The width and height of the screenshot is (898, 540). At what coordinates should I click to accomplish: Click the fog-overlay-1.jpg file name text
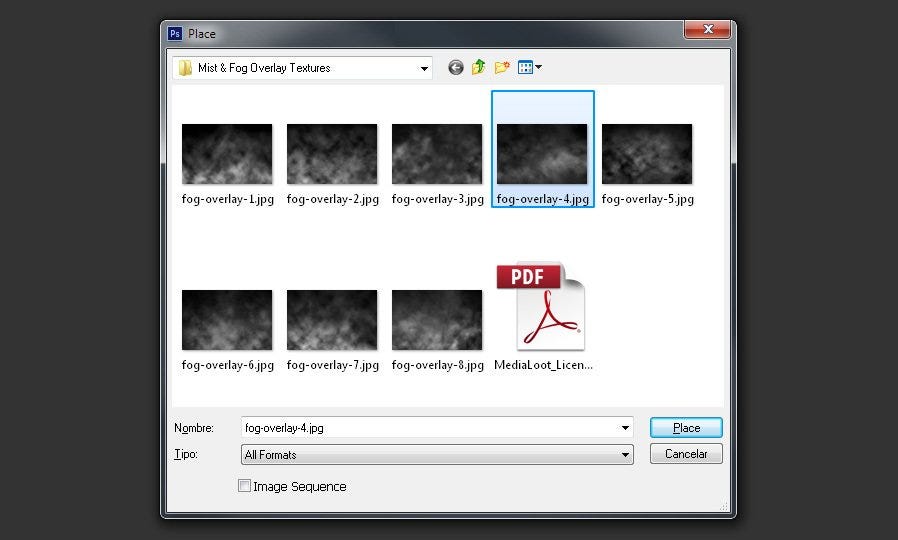pos(227,199)
